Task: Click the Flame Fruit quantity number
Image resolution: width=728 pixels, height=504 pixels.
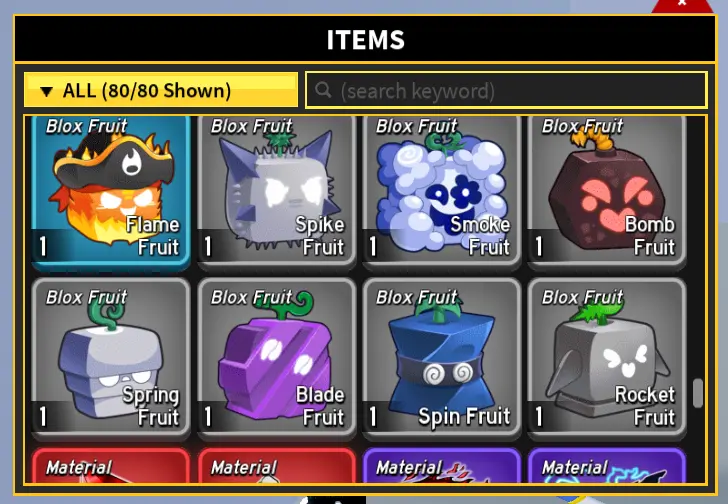Action: click(43, 246)
